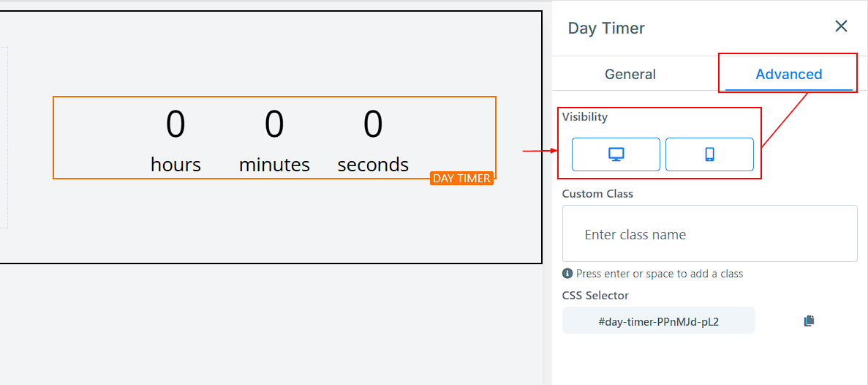Click the info icon beside class hint
This screenshot has width=868, height=385.
click(x=567, y=274)
